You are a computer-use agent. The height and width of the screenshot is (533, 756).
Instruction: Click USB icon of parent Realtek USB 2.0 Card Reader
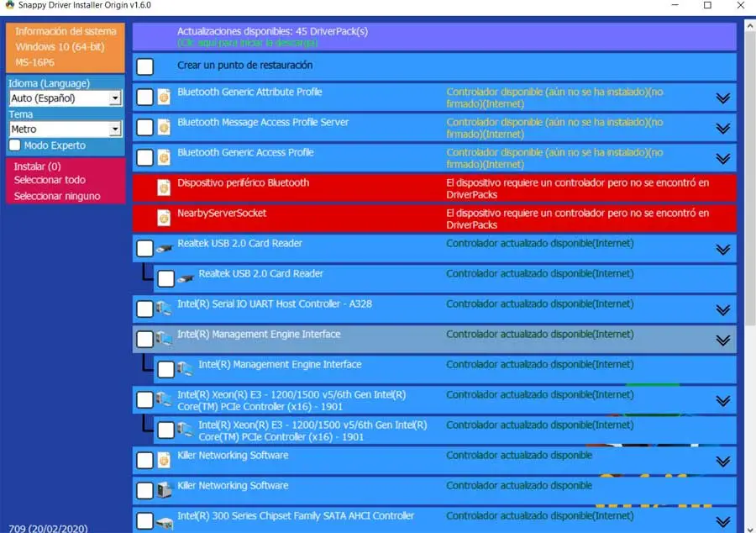164,248
